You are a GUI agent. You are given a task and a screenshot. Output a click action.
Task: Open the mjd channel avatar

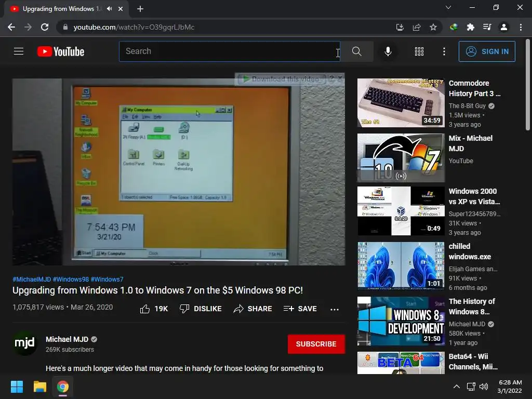[25, 343]
